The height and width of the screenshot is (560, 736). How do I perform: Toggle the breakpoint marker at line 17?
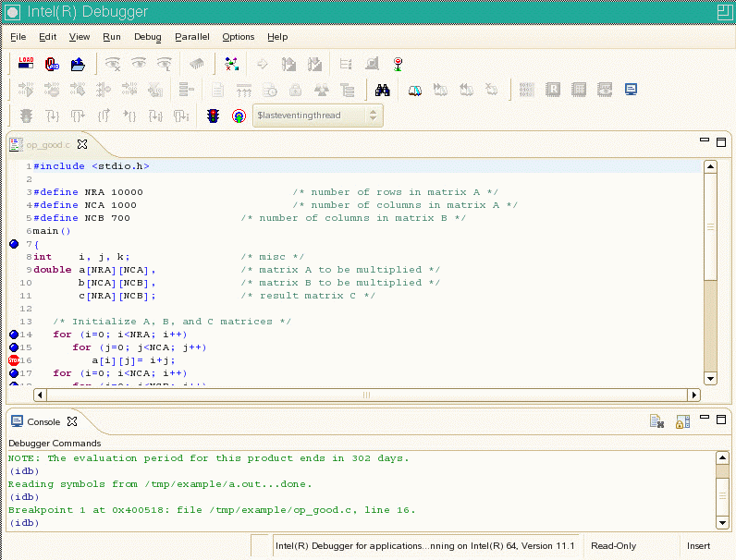click(x=14, y=373)
